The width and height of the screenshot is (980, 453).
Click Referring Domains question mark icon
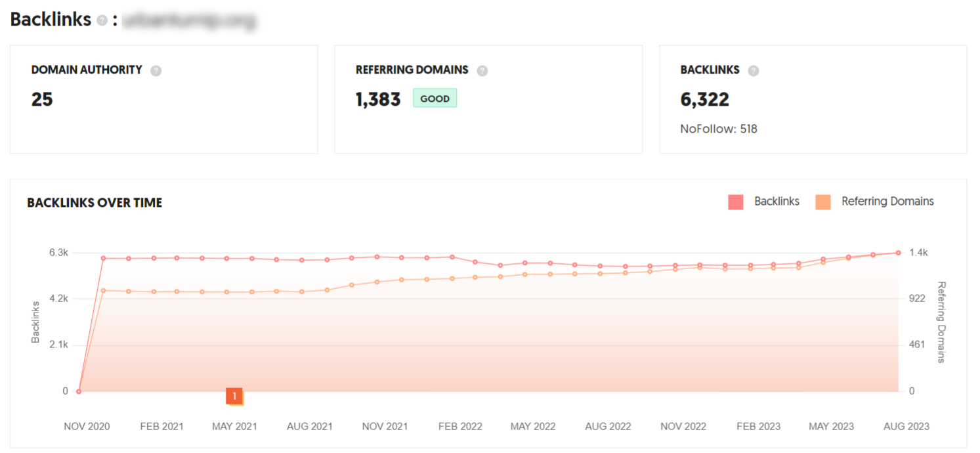pos(482,71)
